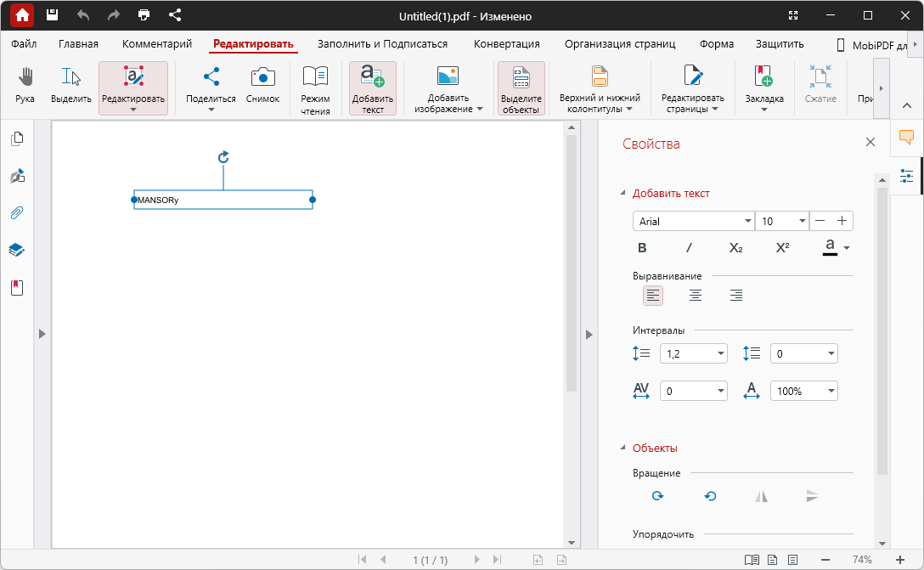Open the Конвертация ribbon tab
924x570 pixels.
pos(507,43)
